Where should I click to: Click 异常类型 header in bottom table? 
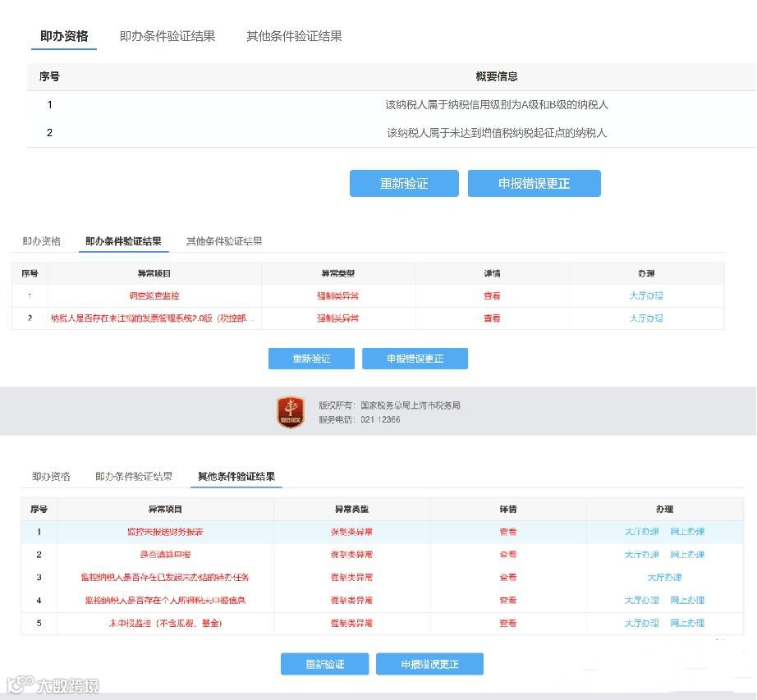pyautogui.click(x=351, y=510)
